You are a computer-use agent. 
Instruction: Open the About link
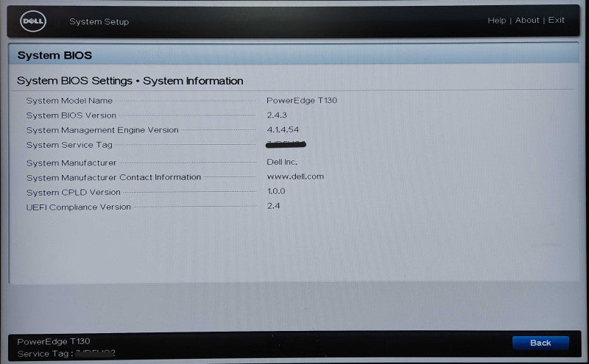click(527, 21)
